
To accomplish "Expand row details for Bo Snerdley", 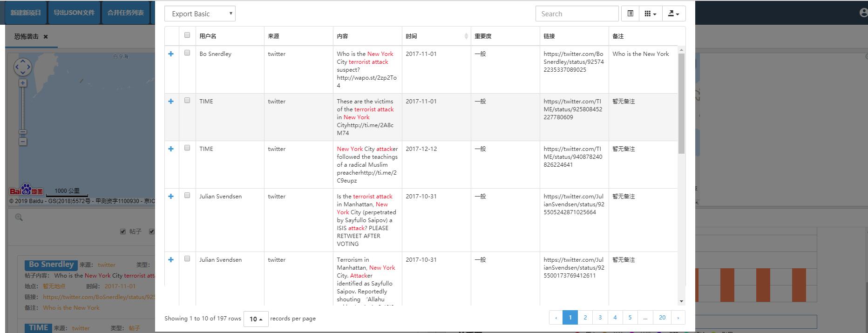I will 171,54.
